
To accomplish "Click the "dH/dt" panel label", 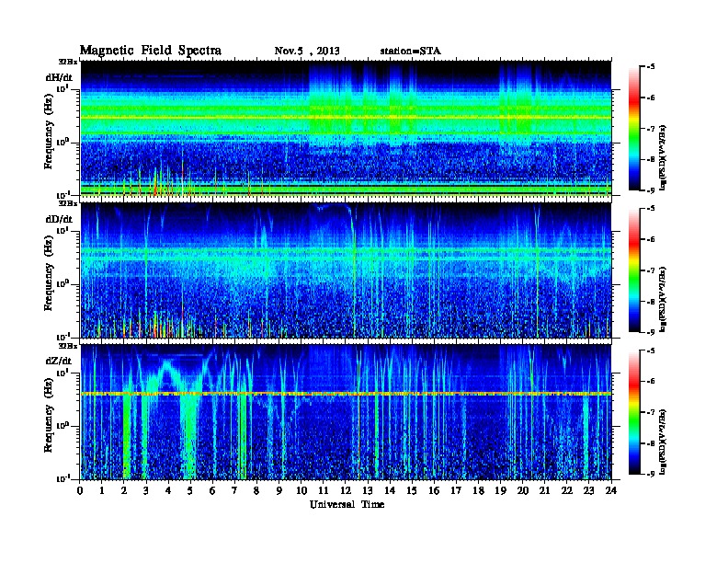I will [x=59, y=77].
